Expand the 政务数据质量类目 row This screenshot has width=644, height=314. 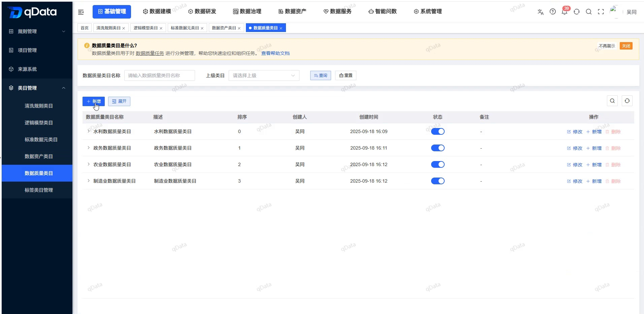89,148
